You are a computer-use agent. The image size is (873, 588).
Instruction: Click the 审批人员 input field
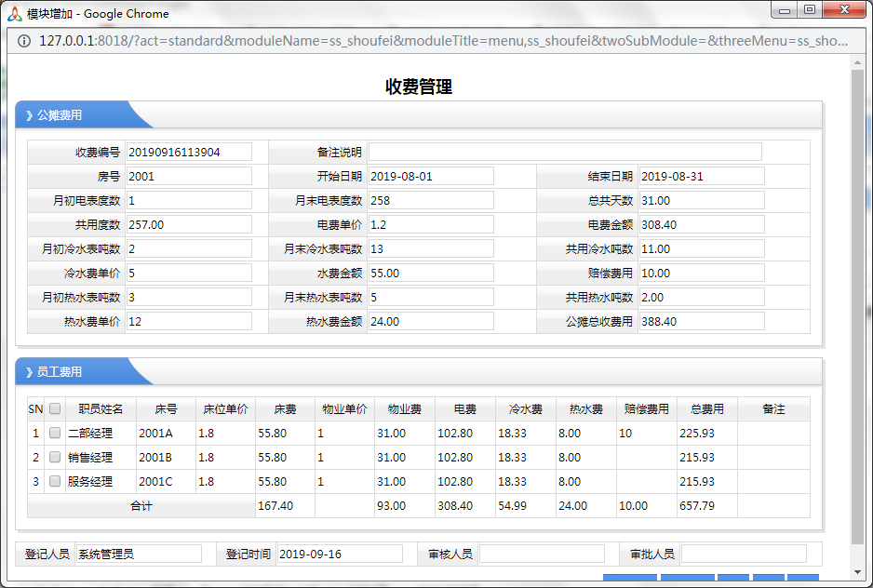[x=743, y=554]
